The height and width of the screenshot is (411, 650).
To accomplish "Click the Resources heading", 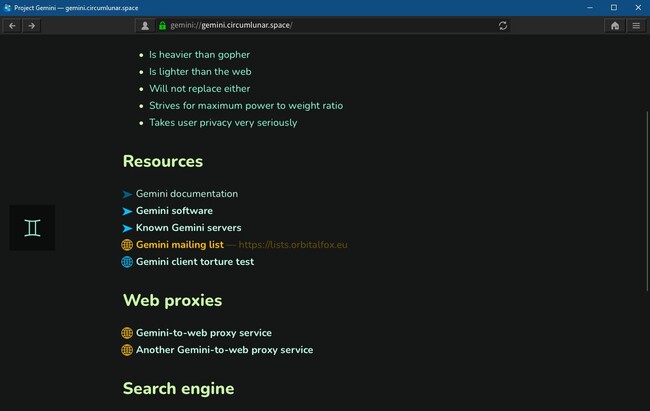I will click(163, 161).
